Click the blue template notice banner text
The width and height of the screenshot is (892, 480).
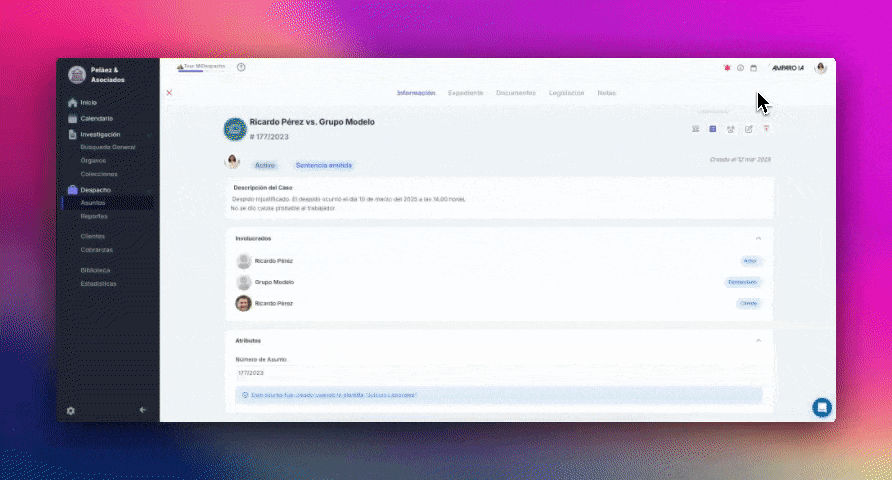coord(334,395)
